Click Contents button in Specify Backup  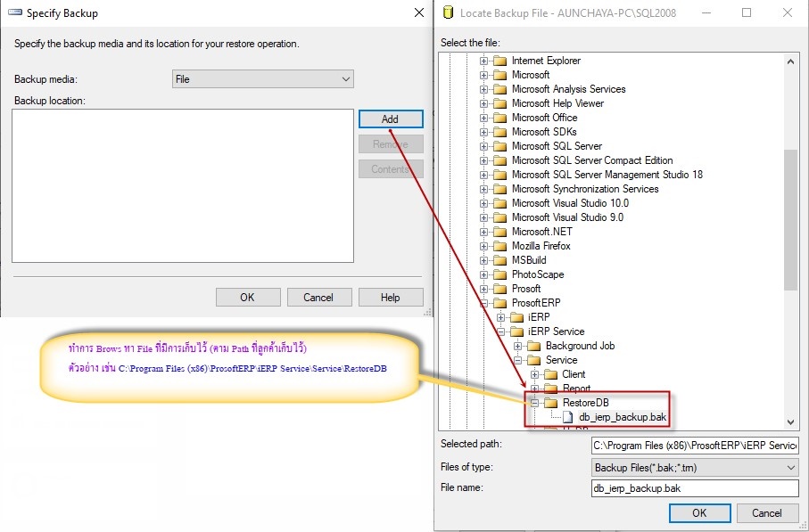tap(391, 169)
